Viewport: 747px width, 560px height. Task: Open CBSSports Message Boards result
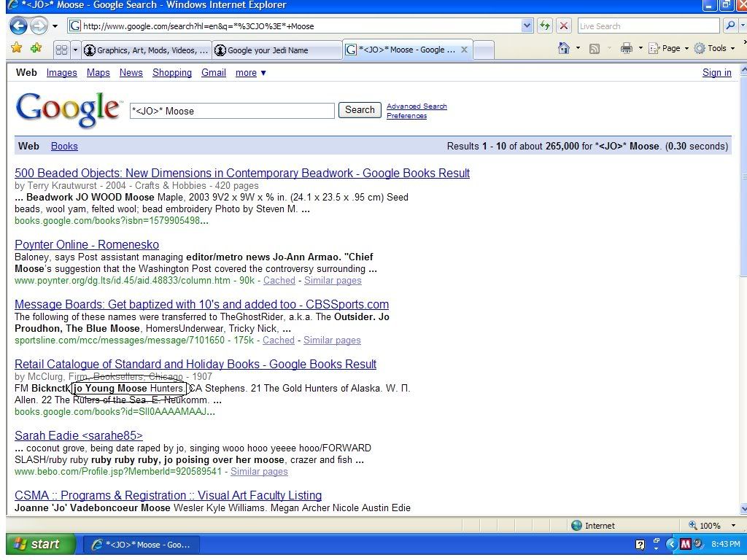[201, 304]
